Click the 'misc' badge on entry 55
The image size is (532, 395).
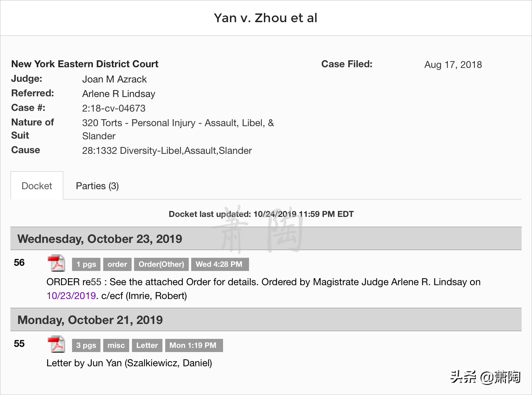(x=116, y=345)
